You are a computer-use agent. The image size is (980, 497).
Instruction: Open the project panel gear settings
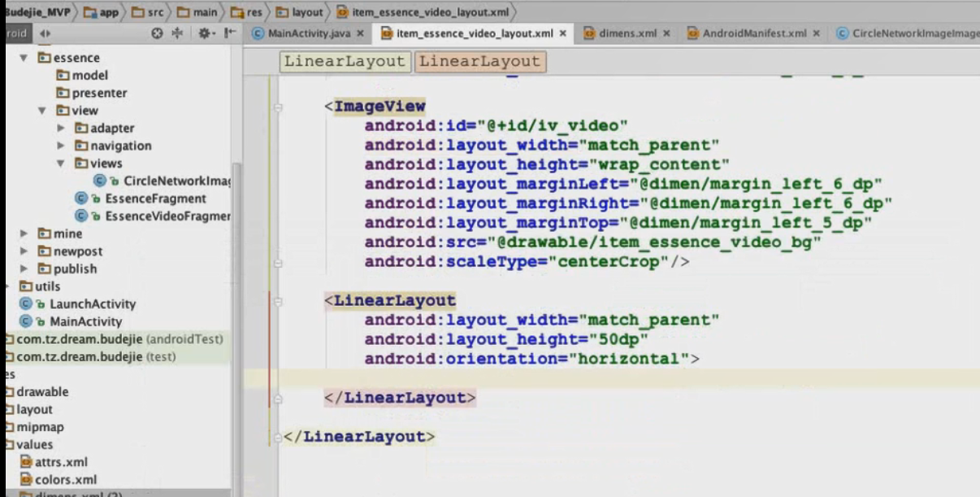205,33
